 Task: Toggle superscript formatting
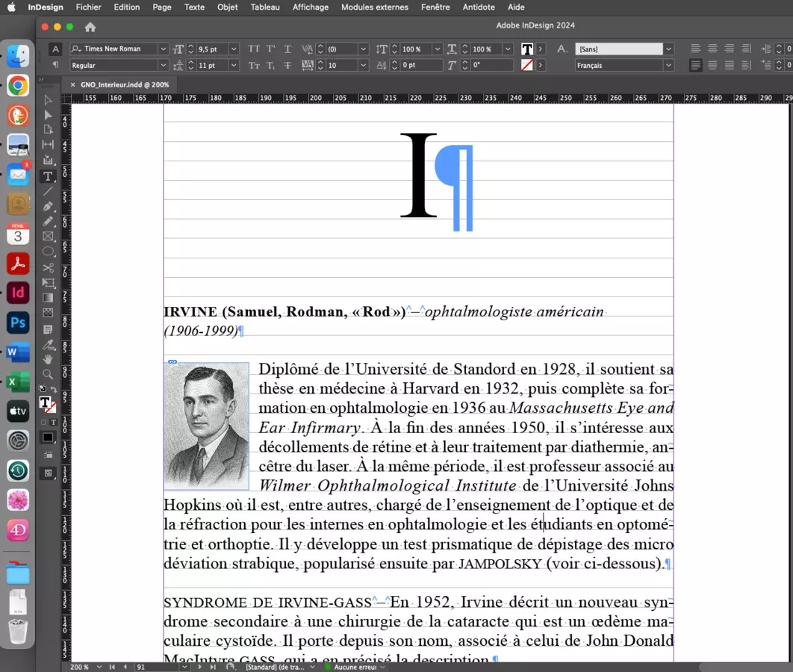pos(270,49)
